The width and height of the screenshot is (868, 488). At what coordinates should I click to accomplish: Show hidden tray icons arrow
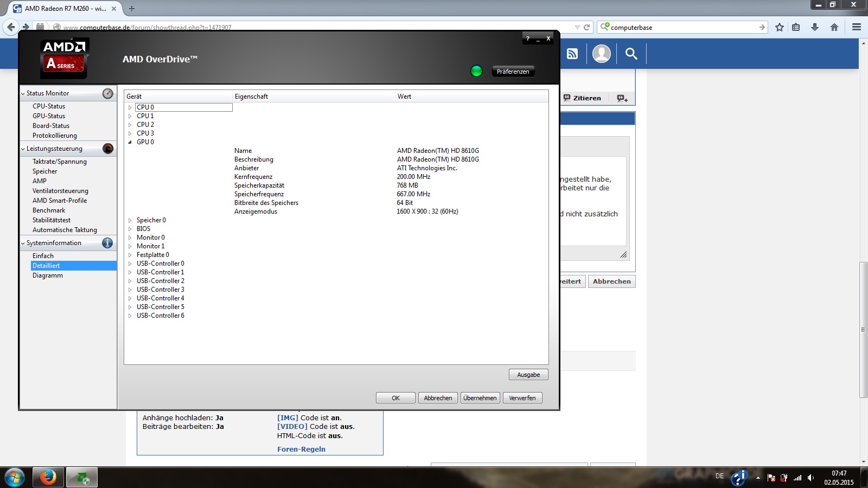[x=758, y=478]
